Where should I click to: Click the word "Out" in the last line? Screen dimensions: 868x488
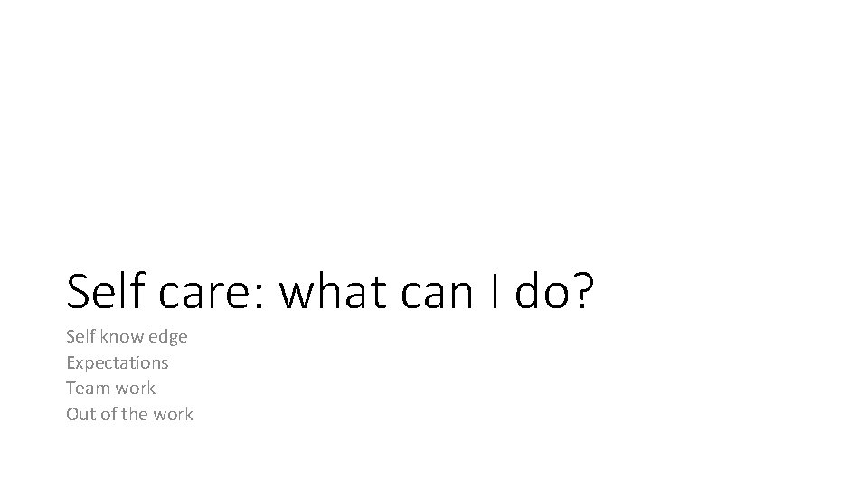click(80, 415)
